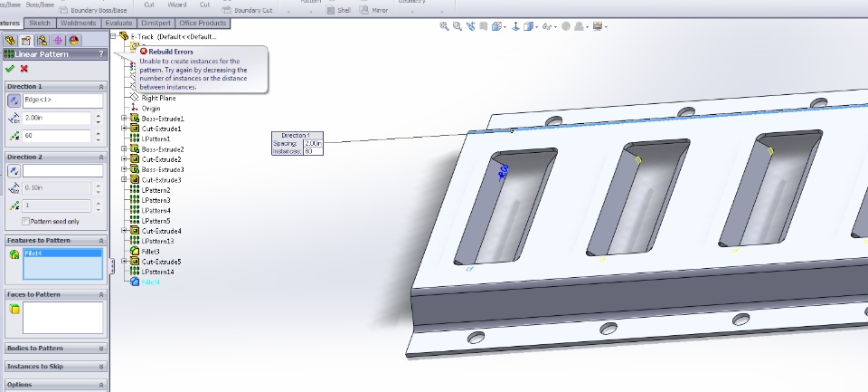Viewport: 868px width, 392px height.
Task: Click Normal To view icon
Action: (x=515, y=26)
